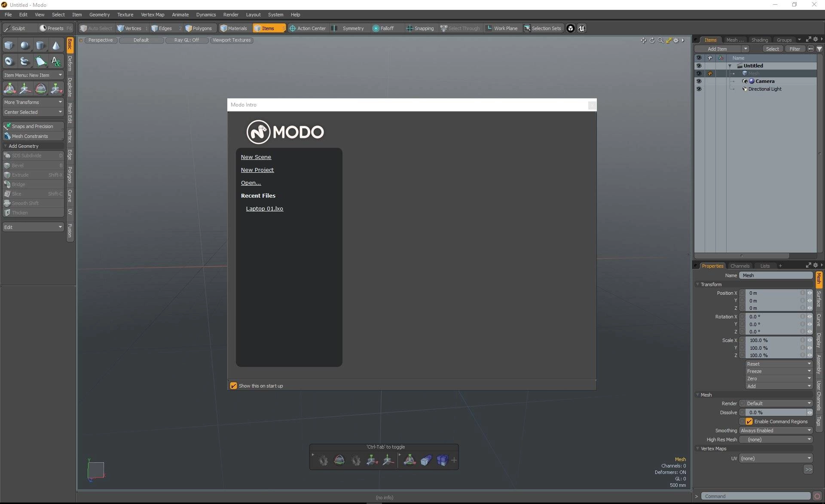825x504 pixels.
Task: Click the record button beside Command field
Action: tap(817, 496)
